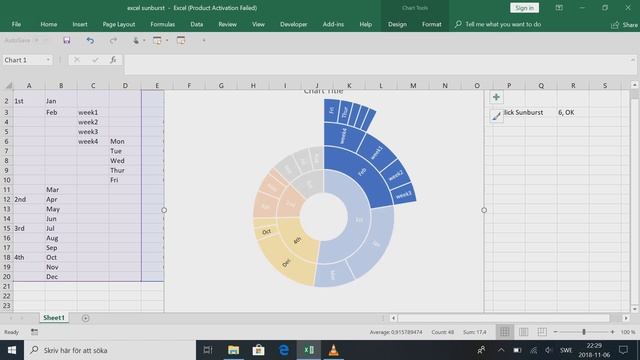Open the Developer tab
Screen dimensions: 640x360
[x=293, y=24]
